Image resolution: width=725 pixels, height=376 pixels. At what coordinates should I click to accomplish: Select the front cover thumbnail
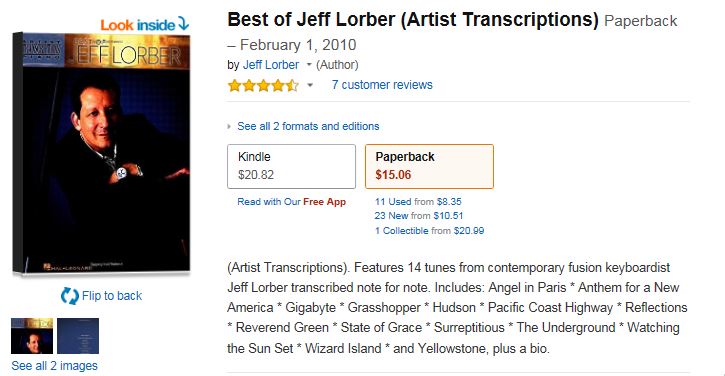[x=32, y=336]
